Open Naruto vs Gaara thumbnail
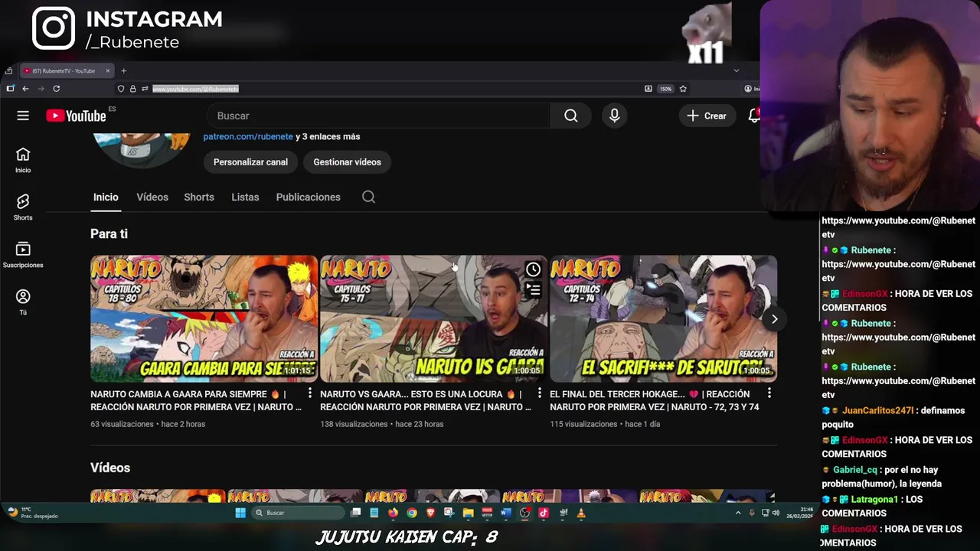 pyautogui.click(x=433, y=319)
